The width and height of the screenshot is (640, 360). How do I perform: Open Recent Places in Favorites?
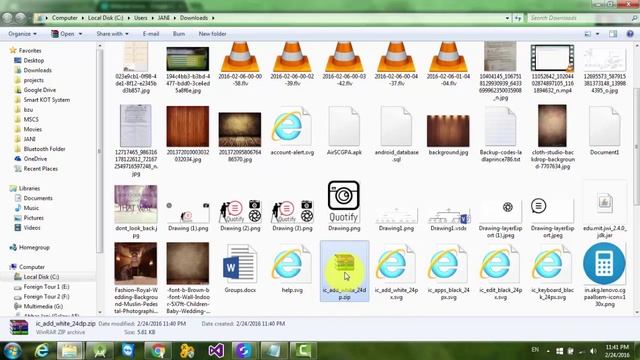(x=40, y=169)
